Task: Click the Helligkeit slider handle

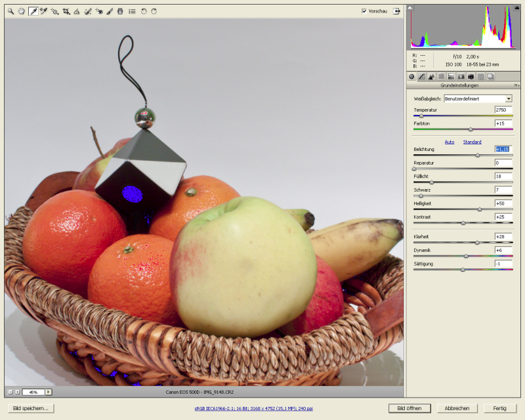Action: (x=480, y=209)
